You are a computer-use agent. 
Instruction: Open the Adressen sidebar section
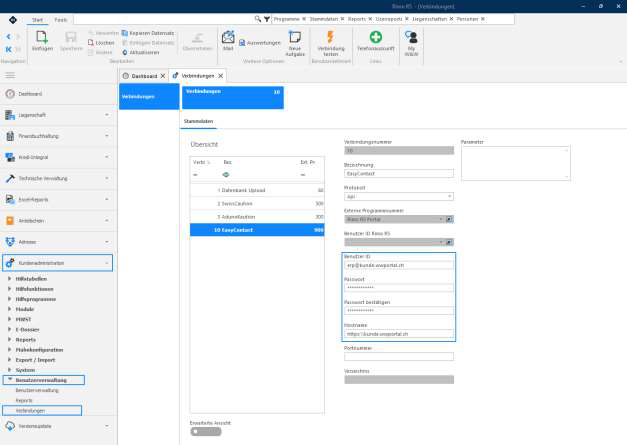pos(58,242)
